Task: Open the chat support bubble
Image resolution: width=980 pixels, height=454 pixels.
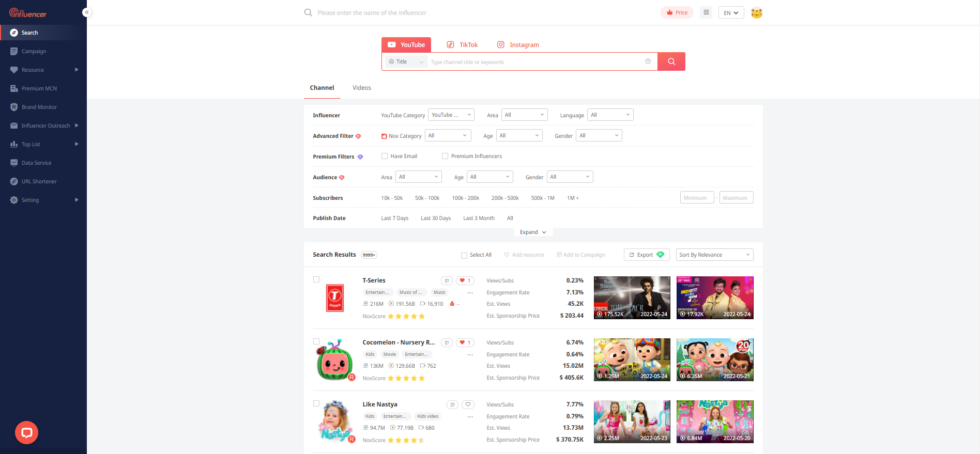Action: tap(27, 432)
